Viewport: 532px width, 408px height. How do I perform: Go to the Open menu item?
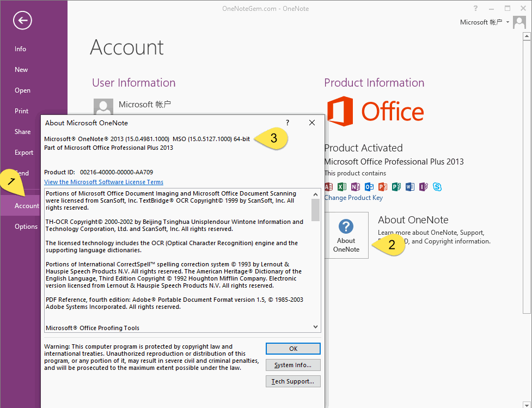pyautogui.click(x=22, y=90)
